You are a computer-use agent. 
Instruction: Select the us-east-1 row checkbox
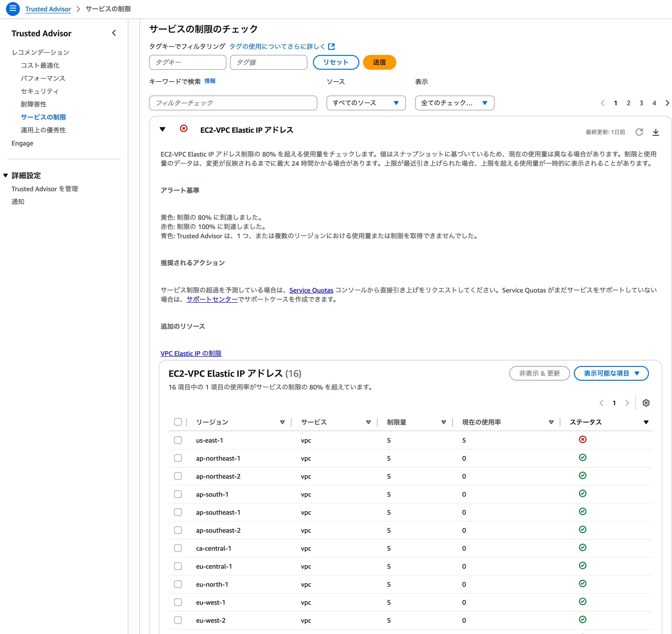(x=178, y=440)
